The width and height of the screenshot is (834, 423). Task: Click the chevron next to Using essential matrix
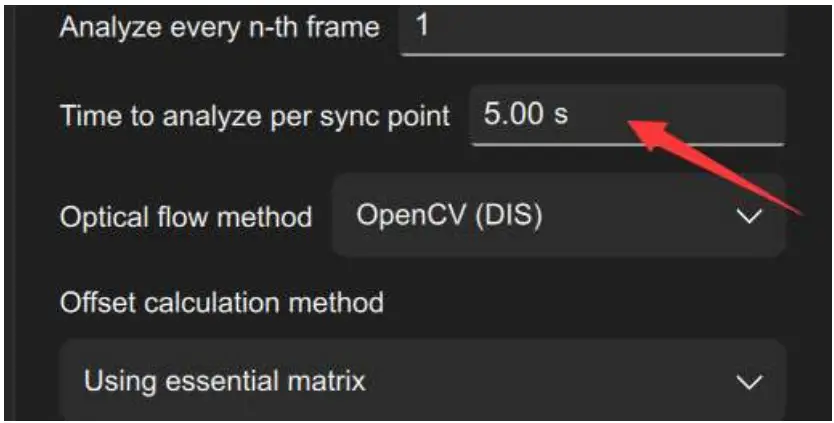click(748, 381)
